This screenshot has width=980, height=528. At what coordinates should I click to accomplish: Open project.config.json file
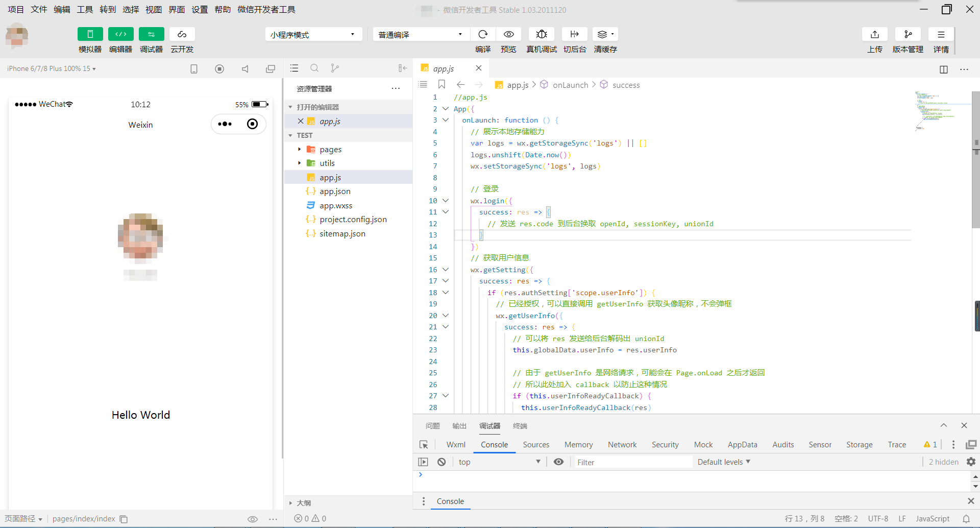click(x=353, y=219)
